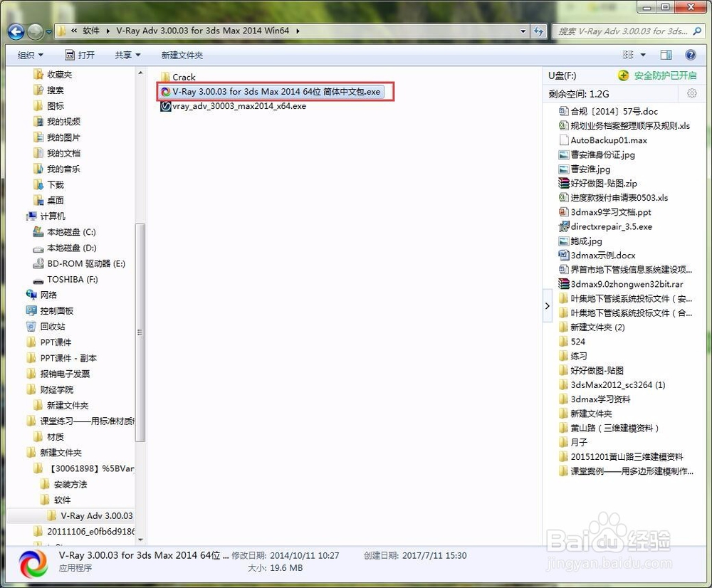
Task: Select V-Ray 3.00.03 简体中文包.exe file
Action: pos(271,91)
